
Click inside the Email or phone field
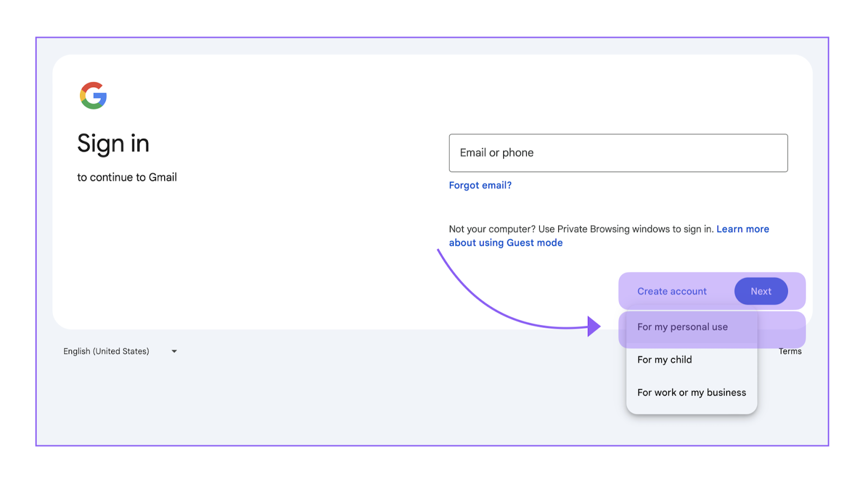coord(618,153)
